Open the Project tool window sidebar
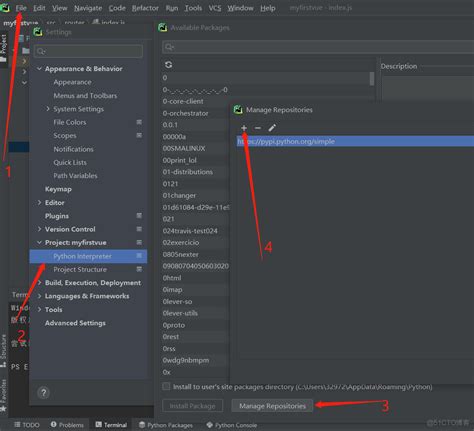 coord(3,48)
